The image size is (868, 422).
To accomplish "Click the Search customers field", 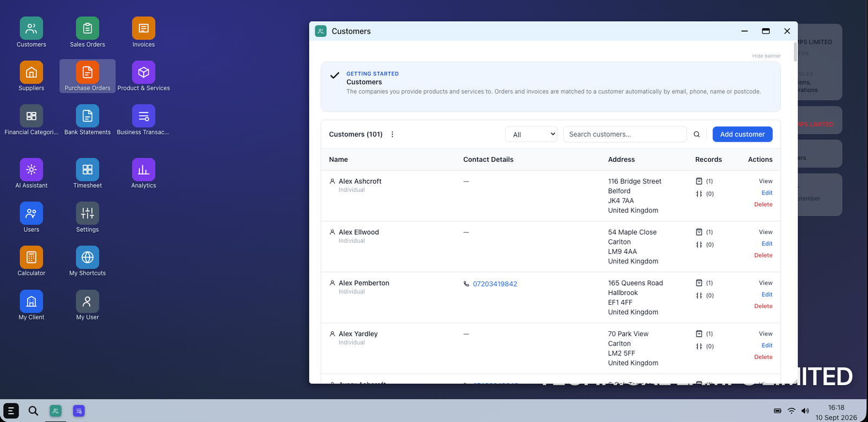I will (625, 134).
